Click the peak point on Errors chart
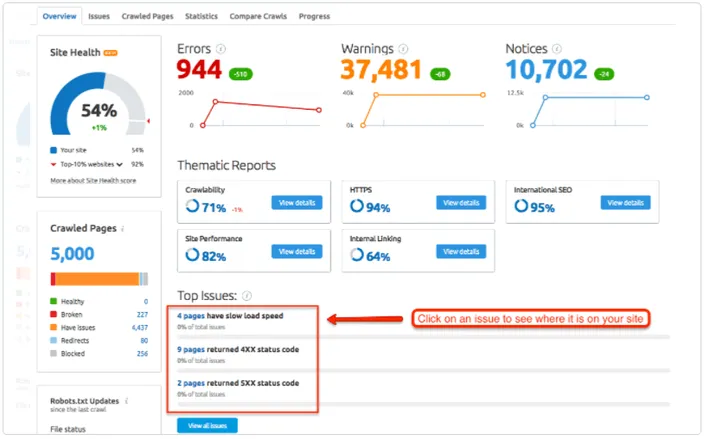The height and width of the screenshot is (439, 704). pos(216,102)
